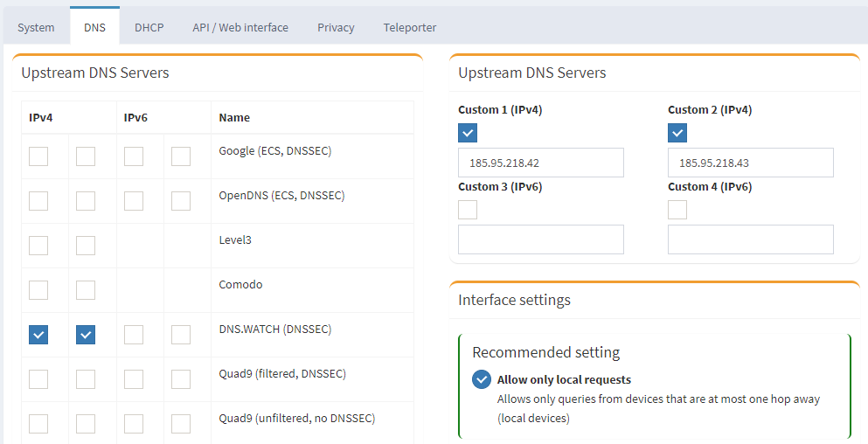Screen dimensions: 868x444
Task: Click the Custom 2 field showing 185.95.218.43
Action: [x=750, y=163]
